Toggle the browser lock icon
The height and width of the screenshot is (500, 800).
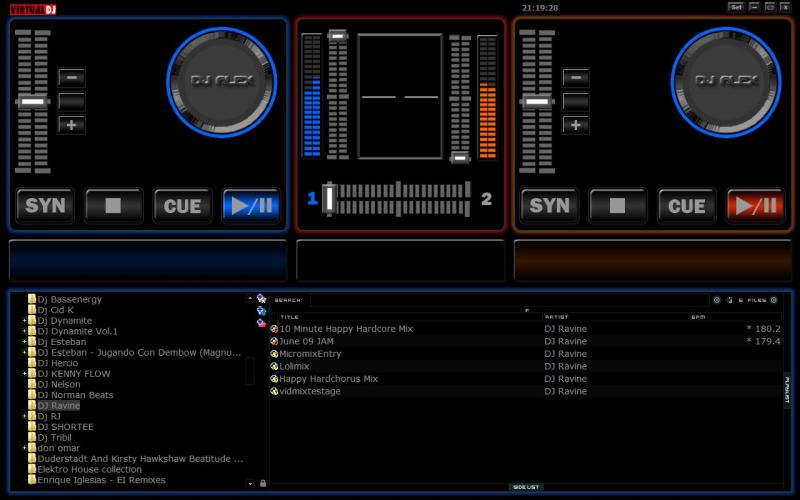tap(263, 483)
